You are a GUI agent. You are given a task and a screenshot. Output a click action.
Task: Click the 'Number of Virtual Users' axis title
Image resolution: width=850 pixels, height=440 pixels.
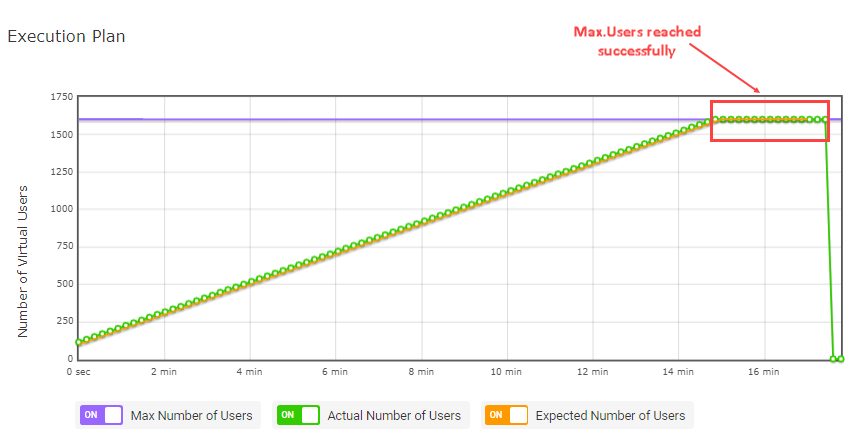click(23, 260)
